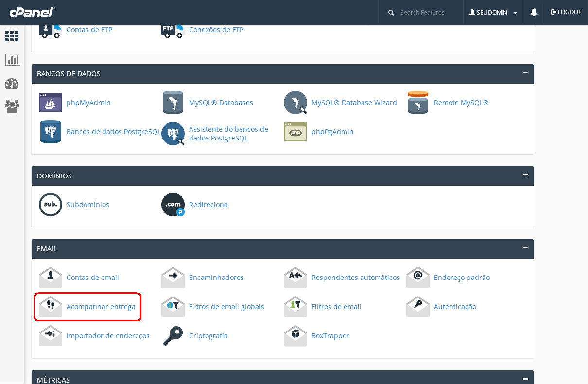Viewport: 588px width, 384px height.
Task: Click the Respondentes automáticos envelope icon
Action: [295, 278]
